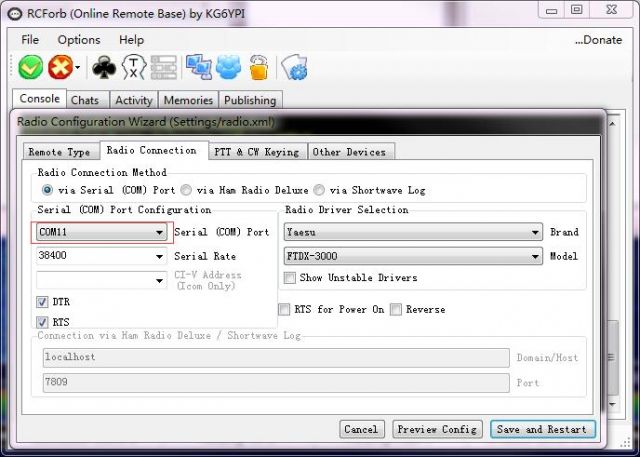This screenshot has height=457, width=640.
Task: Open the small arrow beside red X icon
Action: (x=78, y=68)
